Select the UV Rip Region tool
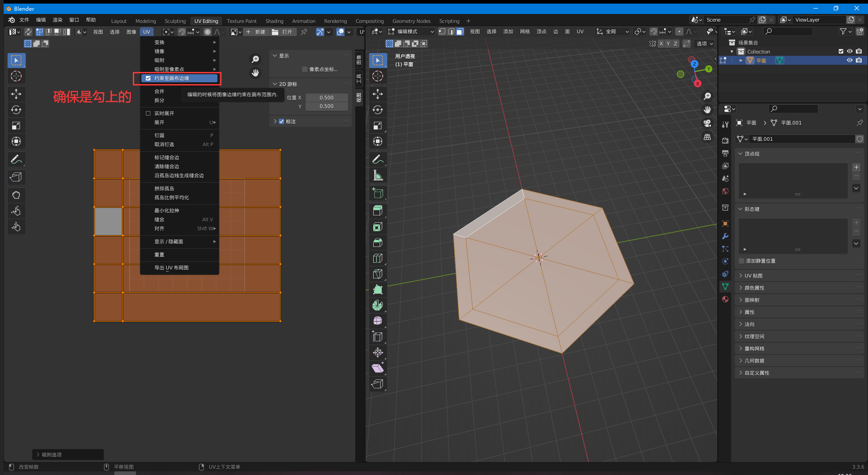Image resolution: width=868 pixels, height=475 pixels. pyautogui.click(x=16, y=177)
